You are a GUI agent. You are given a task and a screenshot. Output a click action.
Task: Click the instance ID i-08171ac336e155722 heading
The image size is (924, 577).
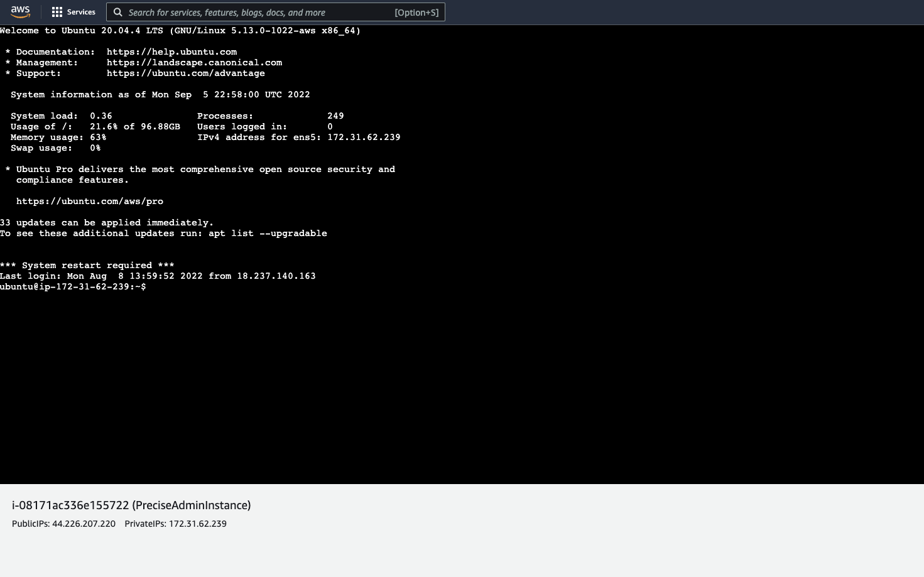[131, 505]
